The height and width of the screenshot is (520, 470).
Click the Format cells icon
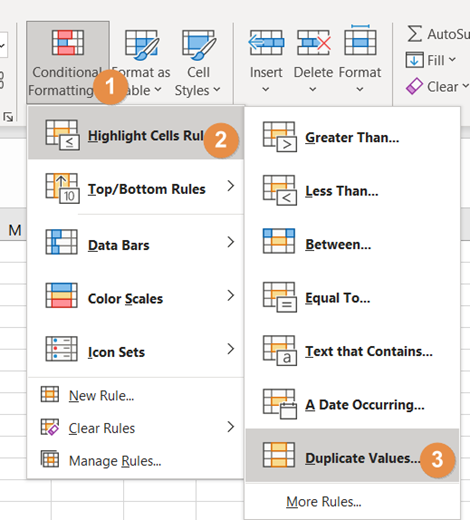[360, 40]
